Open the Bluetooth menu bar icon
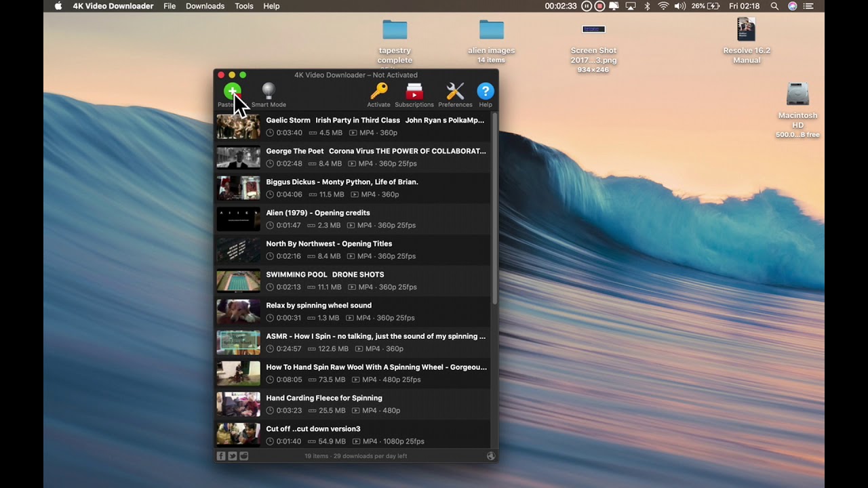Screen dimensions: 868x488 pos(647,6)
